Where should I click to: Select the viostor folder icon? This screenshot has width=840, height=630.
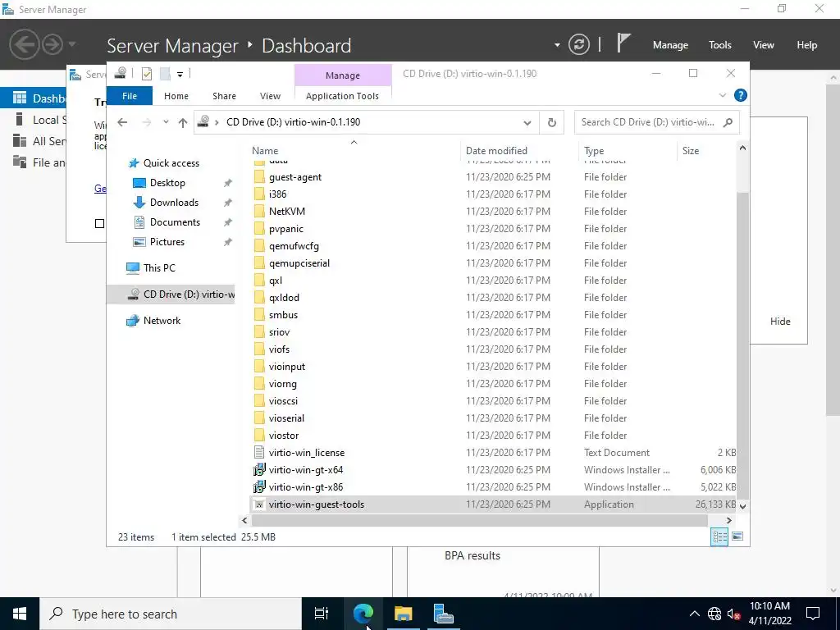tap(259, 435)
